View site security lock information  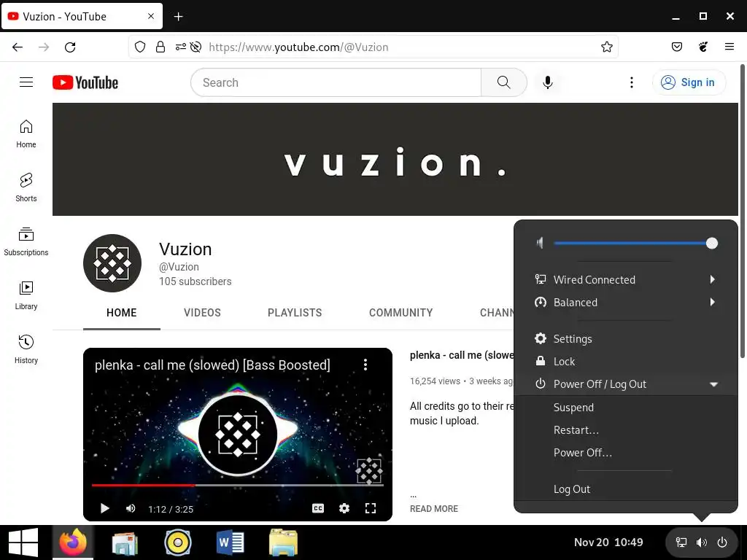tap(160, 47)
